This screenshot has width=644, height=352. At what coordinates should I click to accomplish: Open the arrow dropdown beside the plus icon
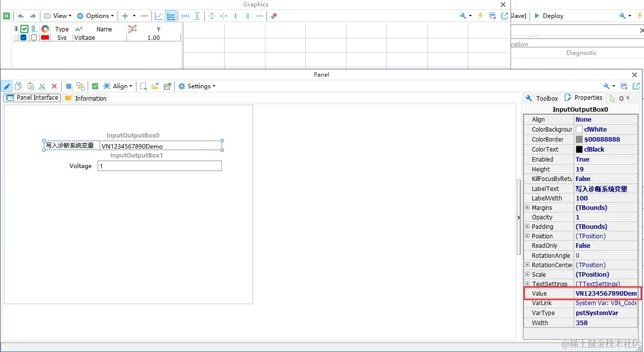point(134,16)
